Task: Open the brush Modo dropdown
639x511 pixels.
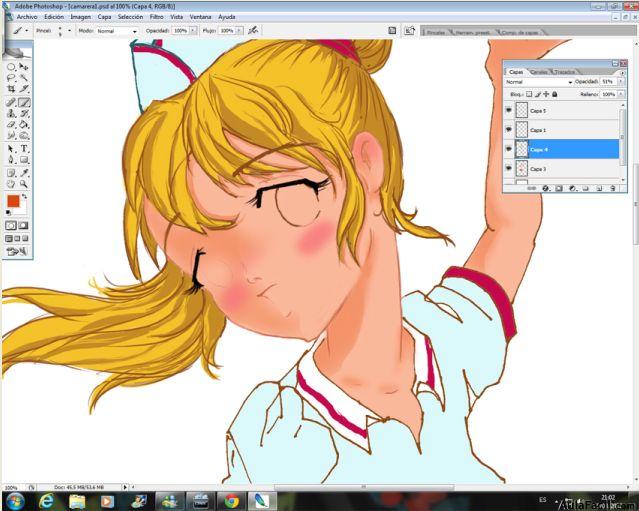Action: click(x=117, y=31)
